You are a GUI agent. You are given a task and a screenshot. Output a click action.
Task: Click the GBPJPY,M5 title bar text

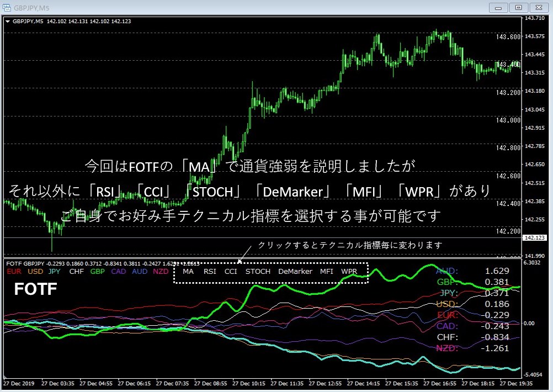tap(32, 8)
